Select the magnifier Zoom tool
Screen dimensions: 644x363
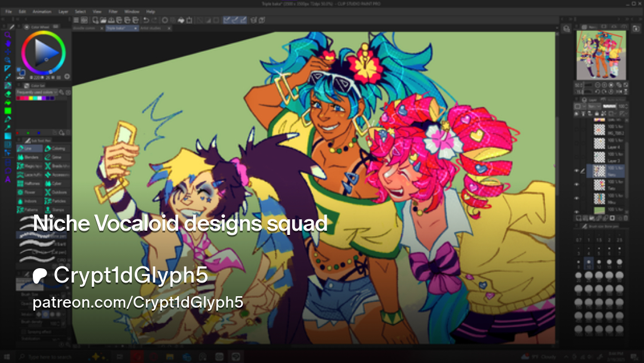click(8, 35)
